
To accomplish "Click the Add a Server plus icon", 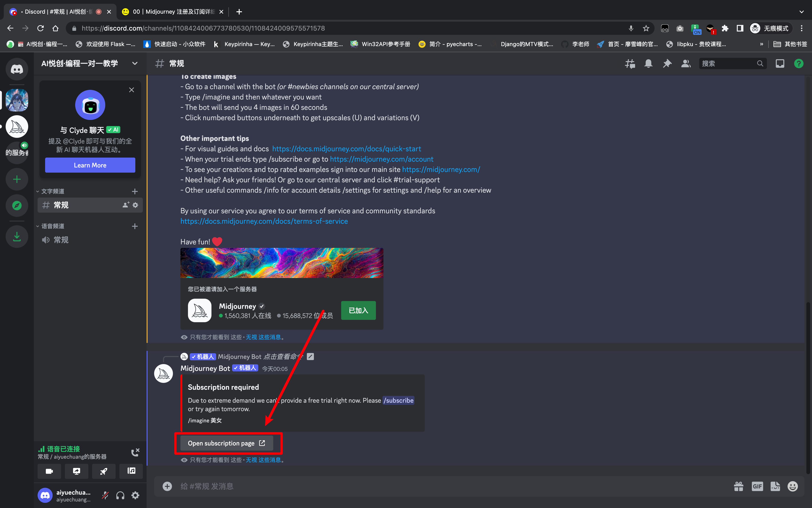I will pos(17,179).
